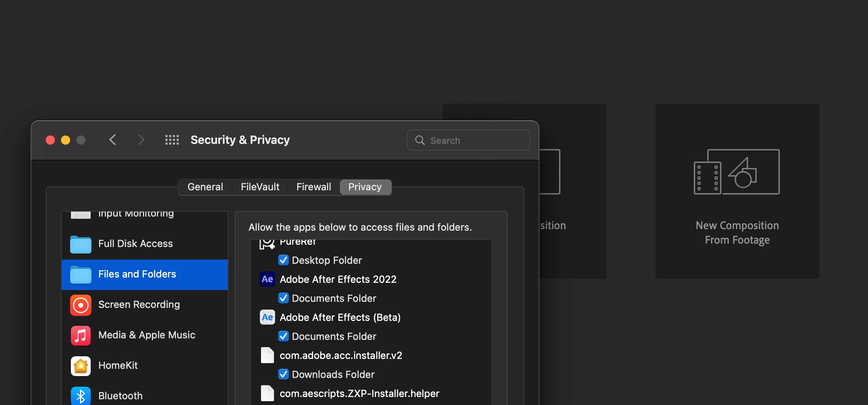Click the magnifying glass search icon
Image resolution: width=868 pixels, height=405 pixels.
pyautogui.click(x=420, y=140)
